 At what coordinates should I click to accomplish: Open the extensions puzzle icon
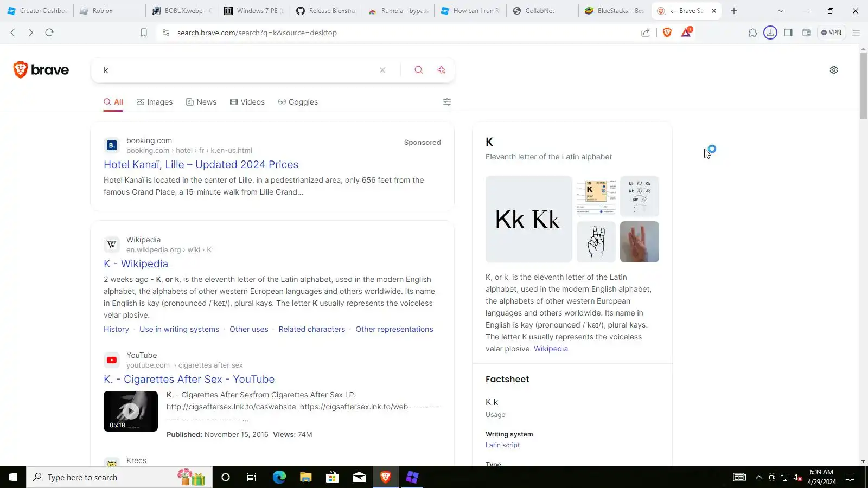752,33
